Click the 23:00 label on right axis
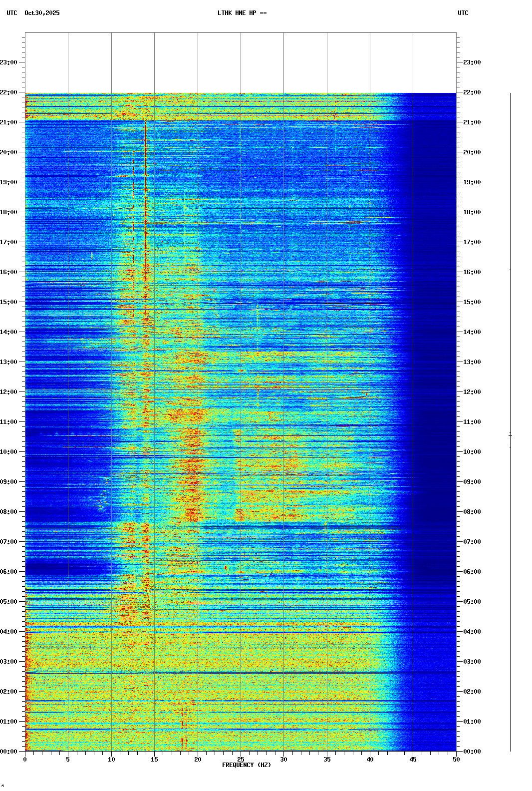Viewport: 532px width, 791px height. [472, 62]
